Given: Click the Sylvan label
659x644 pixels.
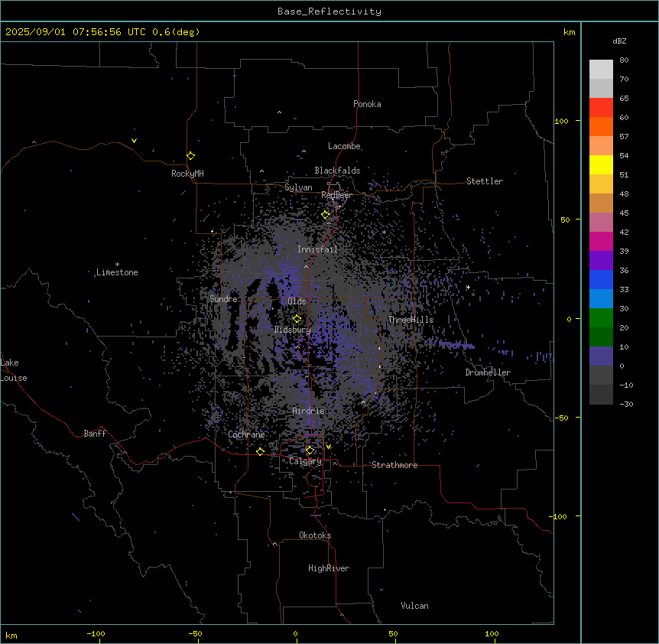Looking at the screenshot, I should tap(298, 187).
